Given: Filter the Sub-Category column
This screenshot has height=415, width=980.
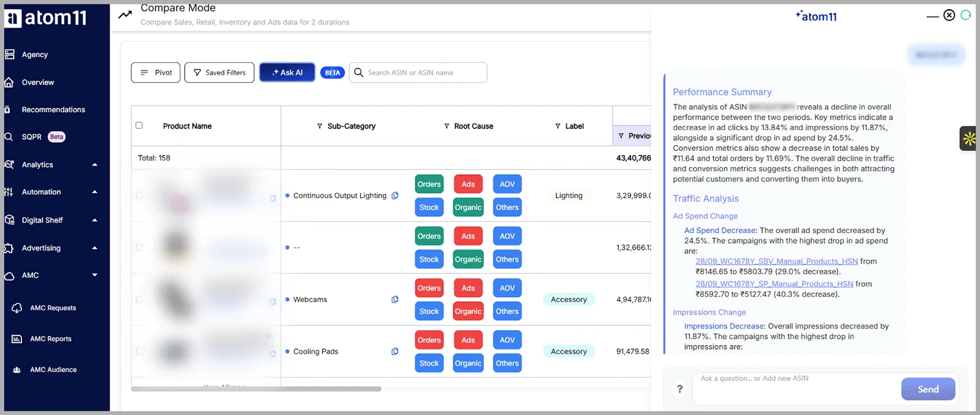Looking at the screenshot, I should [320, 126].
